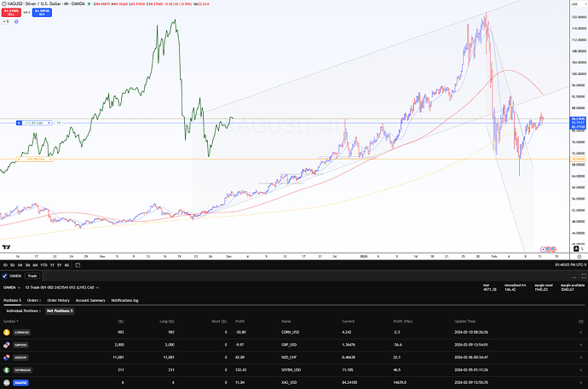Switch to the Order History tab

click(59, 300)
